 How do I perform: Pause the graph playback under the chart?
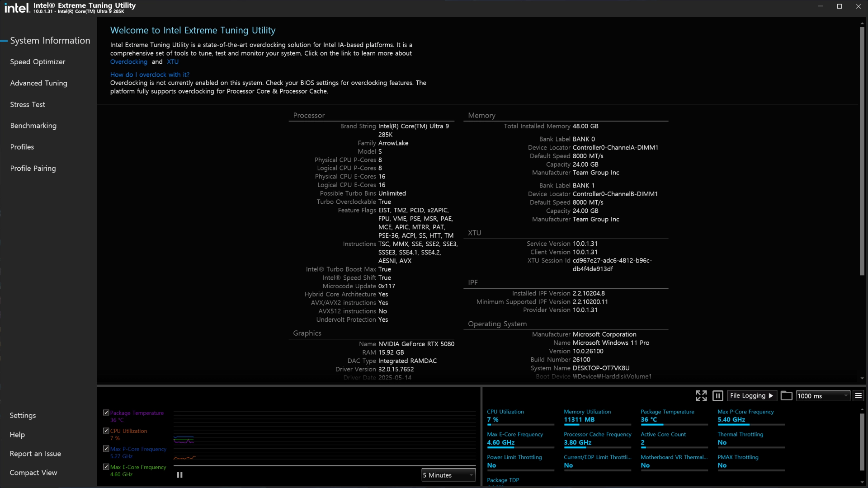click(x=179, y=475)
